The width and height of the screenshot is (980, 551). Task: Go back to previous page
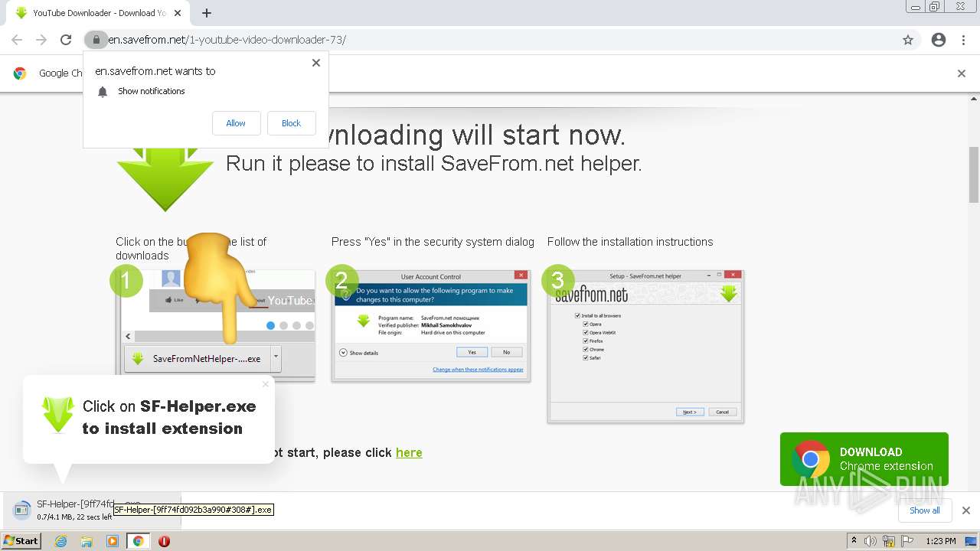tap(17, 40)
